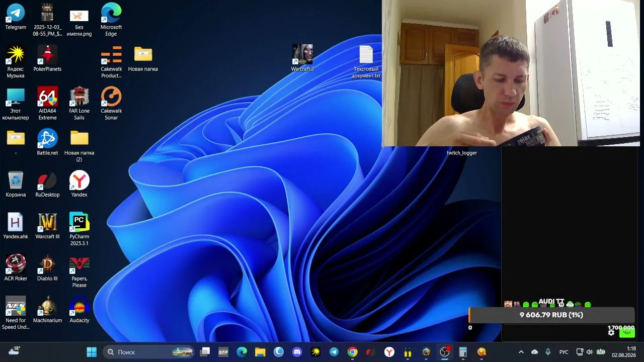This screenshot has height=362, width=644.
Task: Open Task View from the taskbar
Action: [205, 352]
